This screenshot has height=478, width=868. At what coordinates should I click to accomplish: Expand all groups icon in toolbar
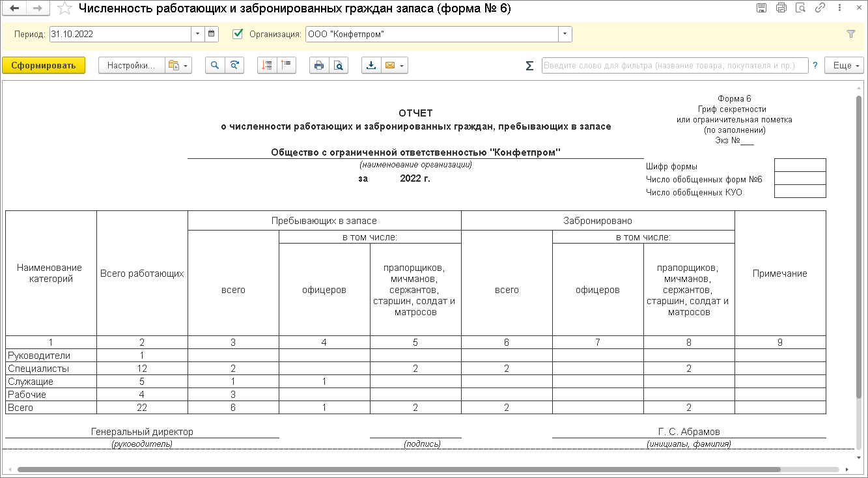pyautogui.click(x=267, y=65)
